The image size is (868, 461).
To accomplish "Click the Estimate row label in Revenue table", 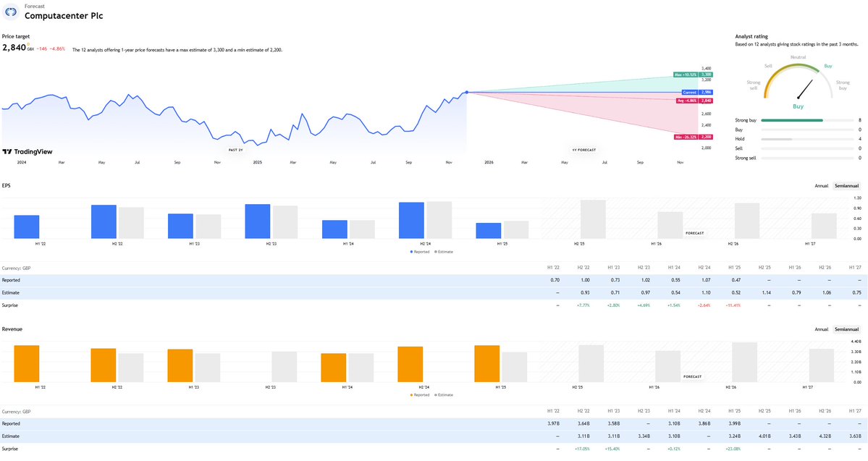I will pos(11,436).
